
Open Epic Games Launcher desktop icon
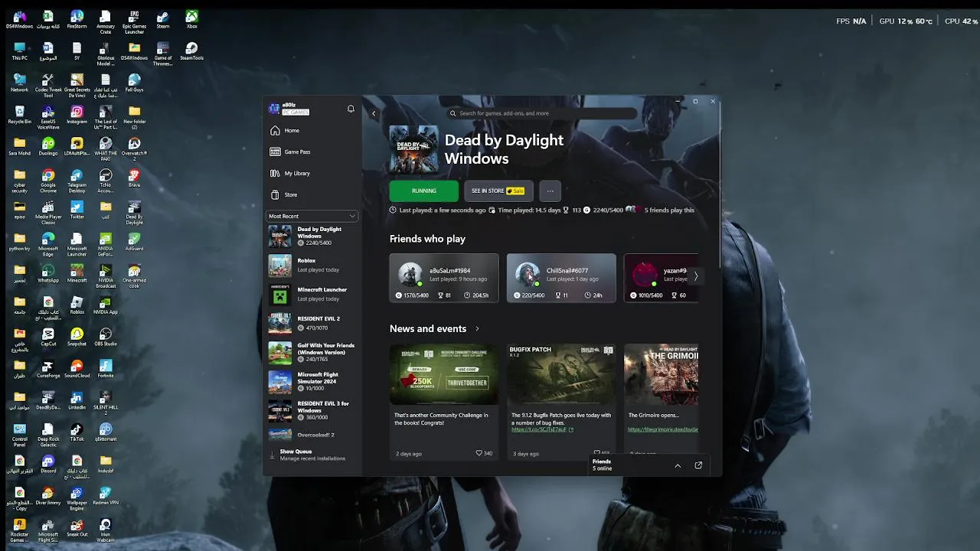pyautogui.click(x=134, y=22)
